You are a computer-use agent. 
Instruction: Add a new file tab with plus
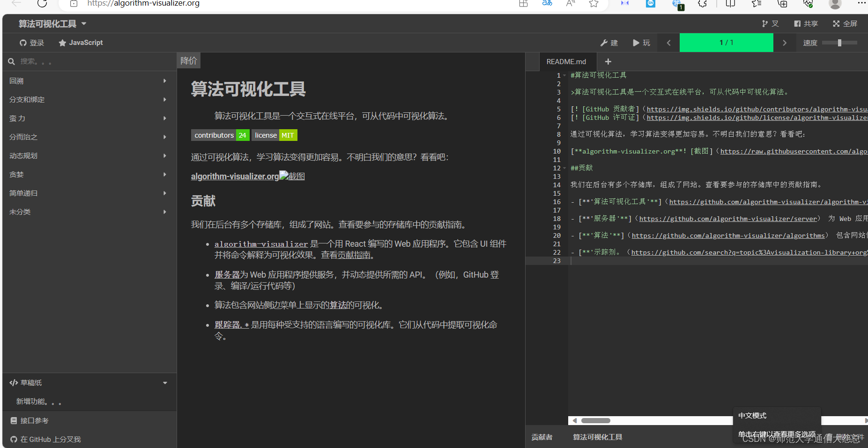[x=608, y=61]
